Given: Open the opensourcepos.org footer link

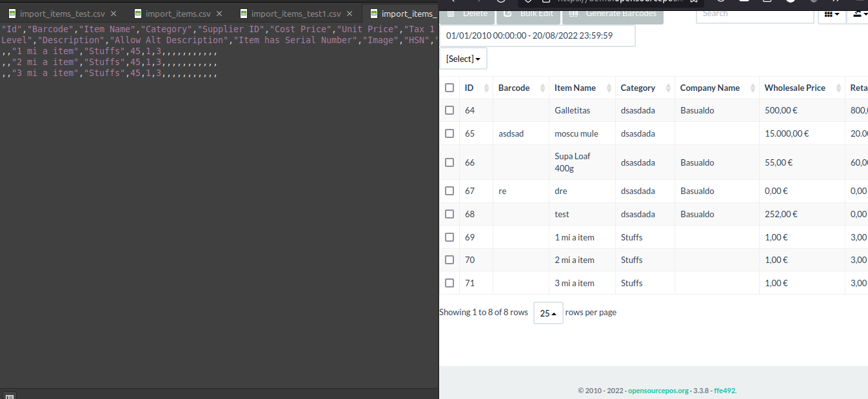Looking at the screenshot, I should click(658, 391).
